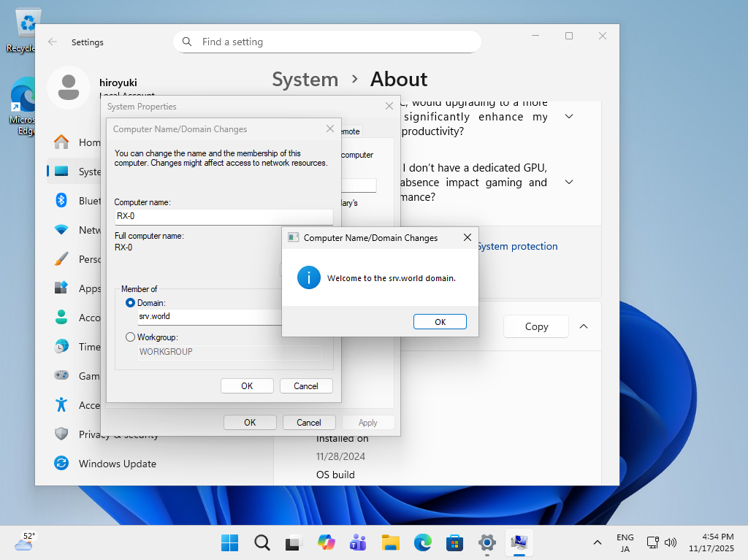
Task: Expand the productivity upgrade question chevron
Action: point(569,117)
